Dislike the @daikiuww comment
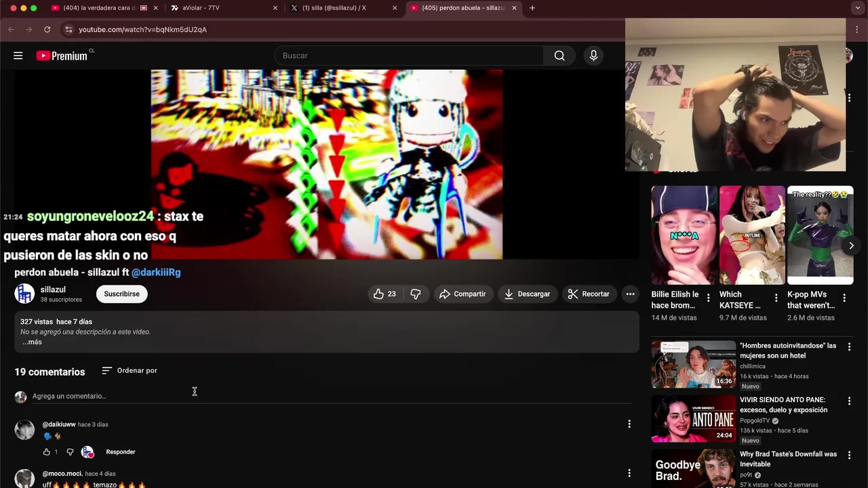Screen dimensions: 868x488 pos(70,452)
